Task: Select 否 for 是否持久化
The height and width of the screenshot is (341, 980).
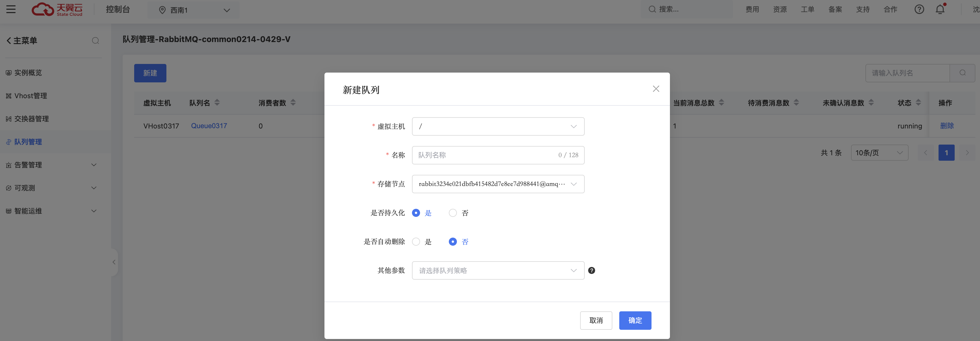Action: click(453, 213)
